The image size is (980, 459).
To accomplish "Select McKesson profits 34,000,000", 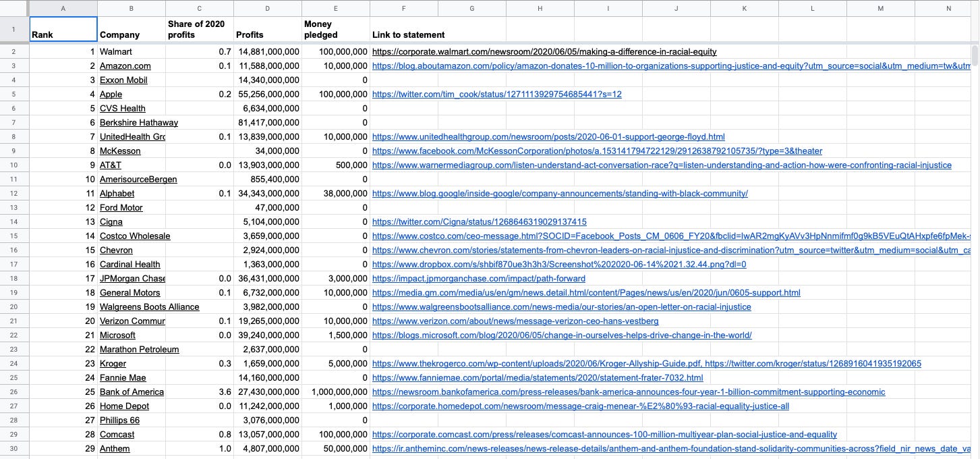I will coord(268,151).
